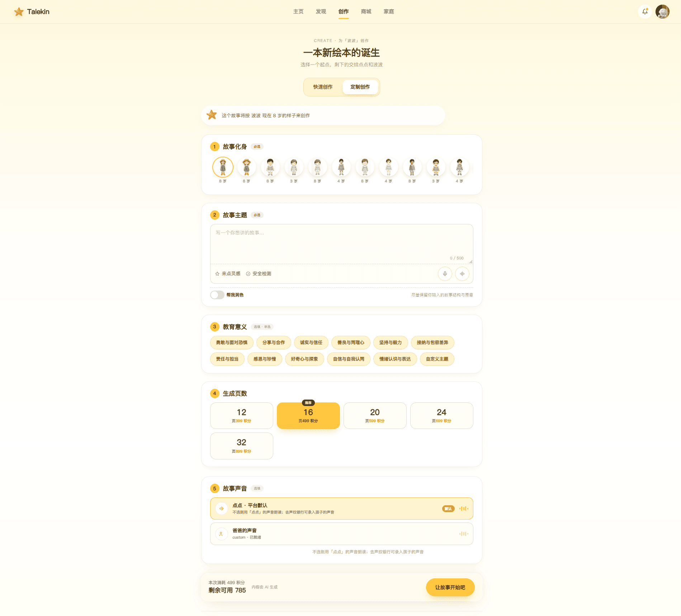The width and height of the screenshot is (681, 616).
Task: Choose 爸爸的声音 as story voice
Action: click(341, 534)
